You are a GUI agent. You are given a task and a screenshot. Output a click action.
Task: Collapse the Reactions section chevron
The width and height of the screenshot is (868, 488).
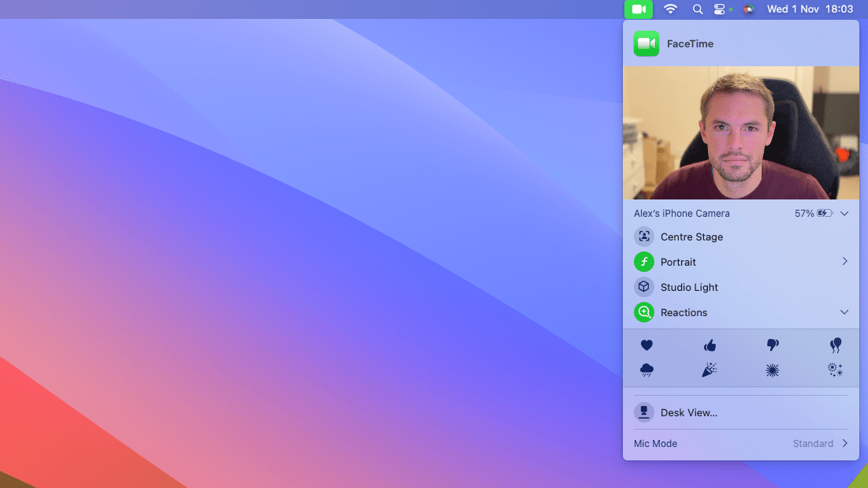tap(844, 312)
